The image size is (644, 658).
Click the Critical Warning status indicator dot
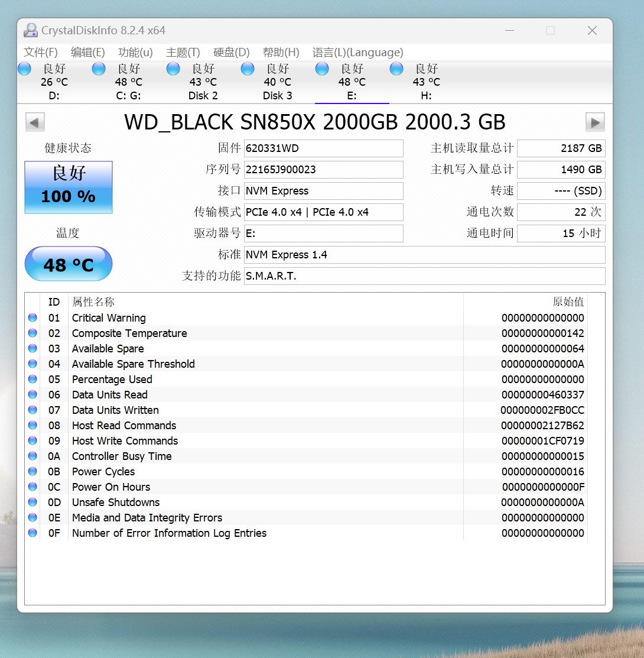point(32,318)
